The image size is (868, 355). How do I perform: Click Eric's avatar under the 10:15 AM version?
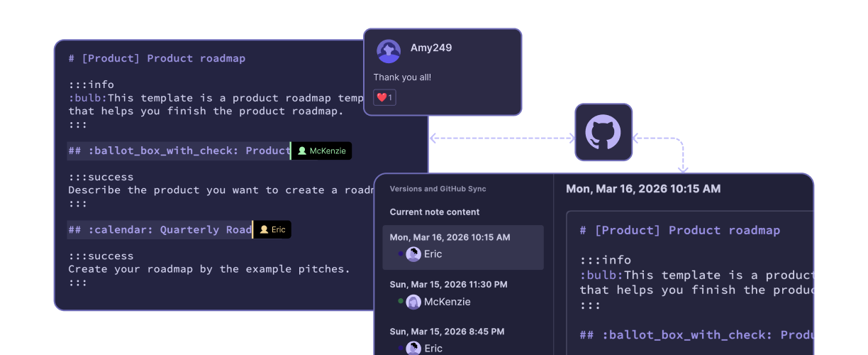tap(413, 254)
